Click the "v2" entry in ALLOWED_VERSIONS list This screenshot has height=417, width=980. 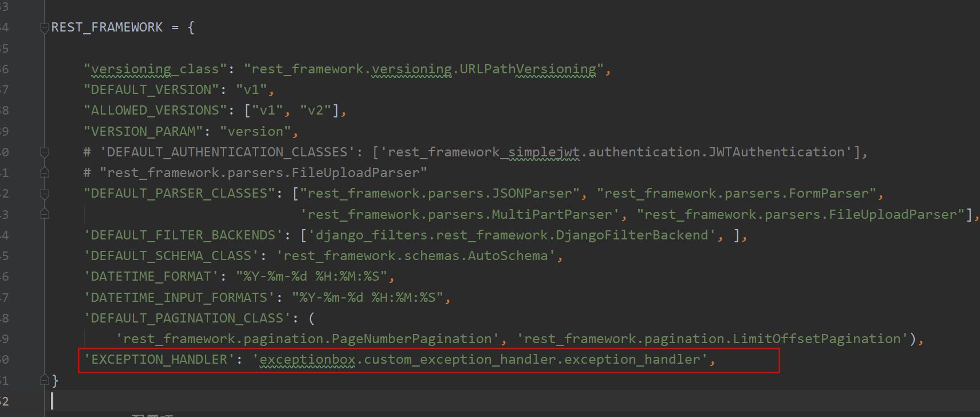point(316,111)
